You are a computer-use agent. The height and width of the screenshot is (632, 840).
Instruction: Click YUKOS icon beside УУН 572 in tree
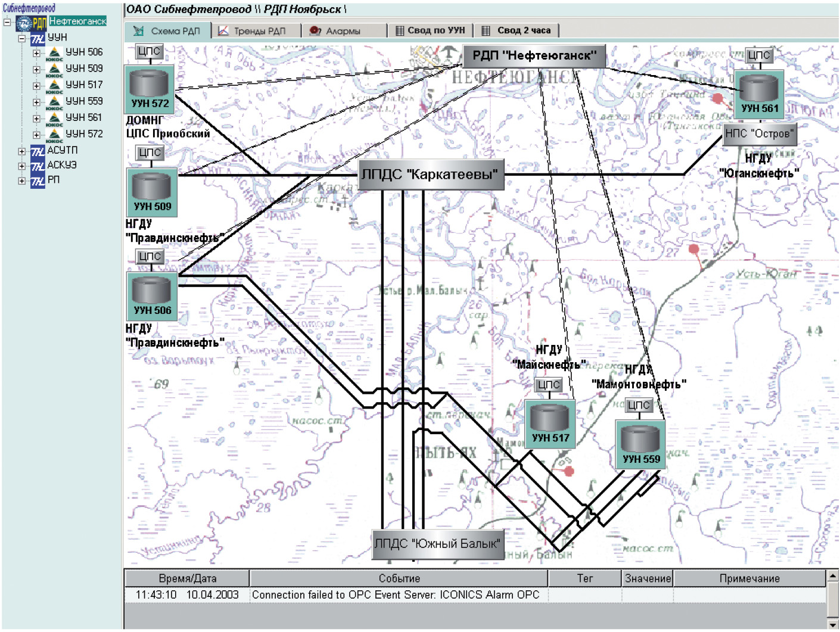[54, 136]
